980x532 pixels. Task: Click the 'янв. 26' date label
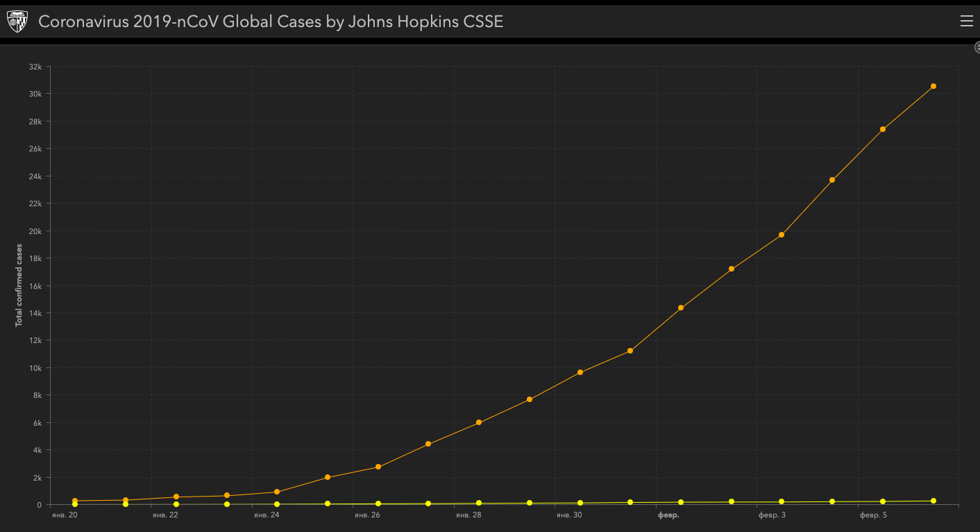click(x=367, y=515)
